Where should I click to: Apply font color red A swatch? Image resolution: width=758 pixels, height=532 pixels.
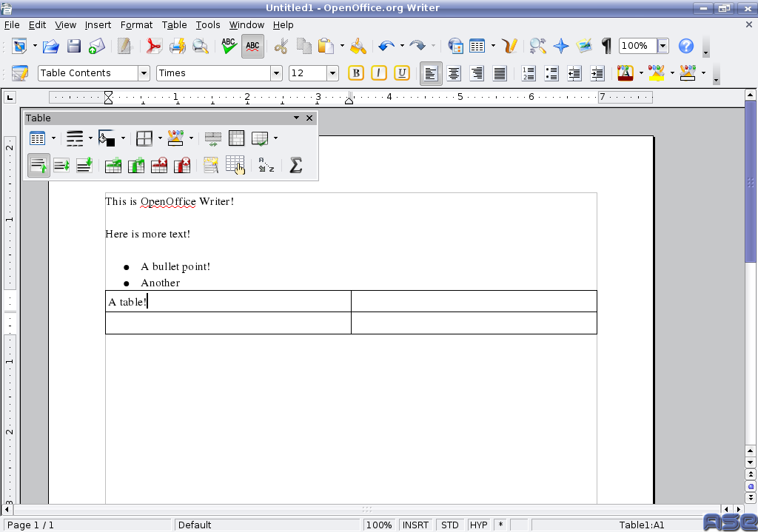tap(625, 73)
